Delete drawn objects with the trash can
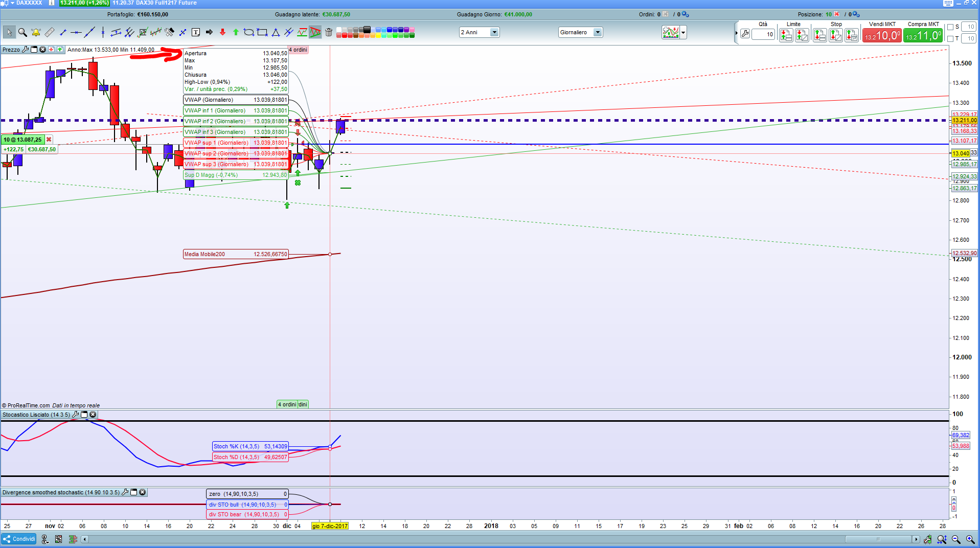The height and width of the screenshot is (548, 980). (329, 32)
